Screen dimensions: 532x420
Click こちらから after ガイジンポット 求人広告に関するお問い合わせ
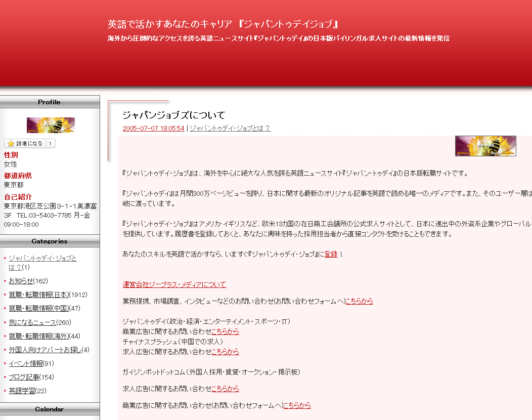pos(225,389)
